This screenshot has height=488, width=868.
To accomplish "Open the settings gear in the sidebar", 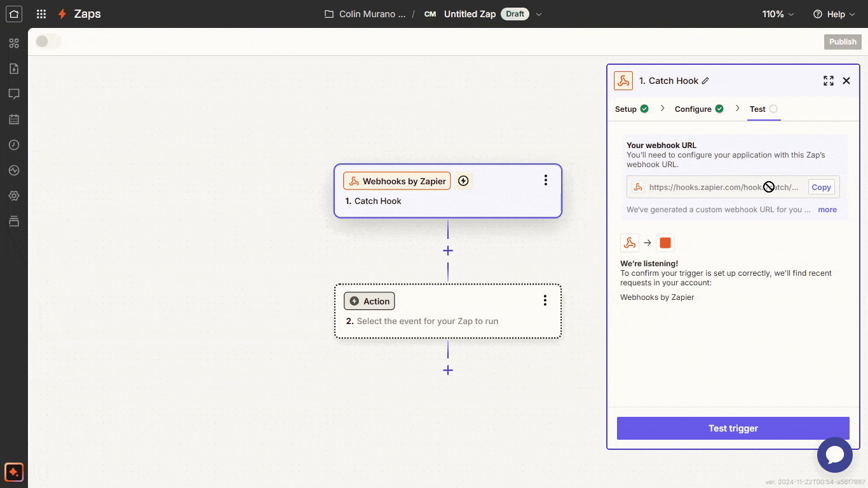I will point(14,196).
